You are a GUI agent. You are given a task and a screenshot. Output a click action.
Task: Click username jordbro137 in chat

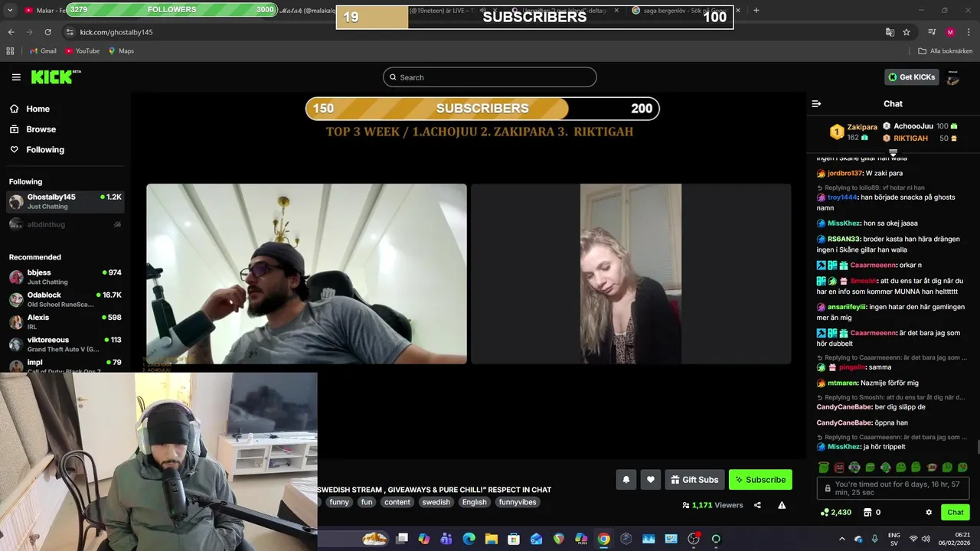pyautogui.click(x=844, y=174)
